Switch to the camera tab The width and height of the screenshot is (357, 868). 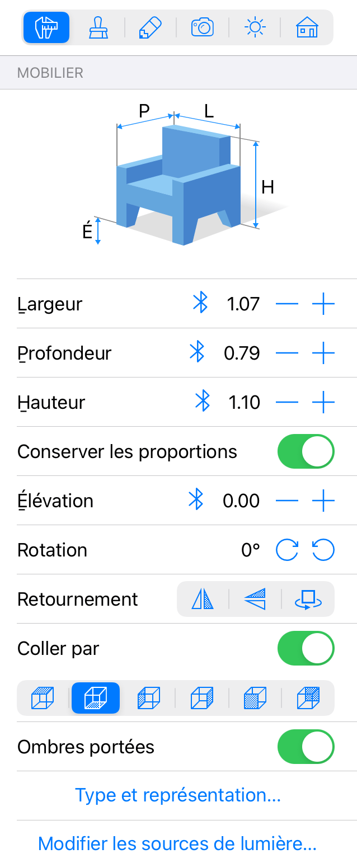pos(202,27)
